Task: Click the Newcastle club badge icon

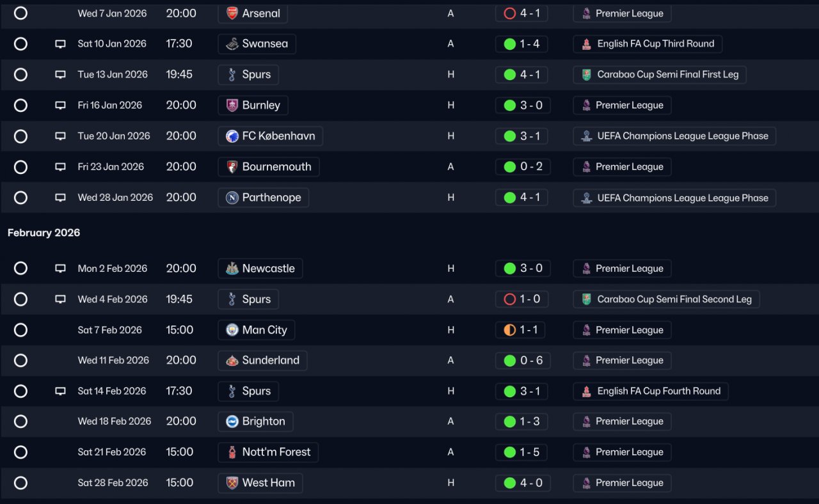Action: coord(232,269)
